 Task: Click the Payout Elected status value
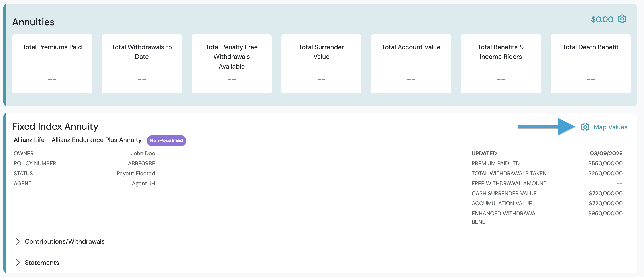click(x=136, y=173)
